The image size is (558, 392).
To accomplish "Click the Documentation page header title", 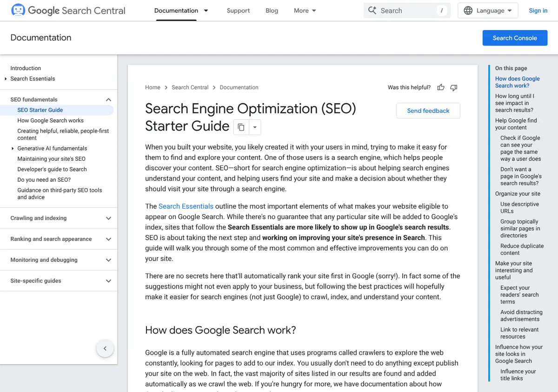I will click(41, 38).
